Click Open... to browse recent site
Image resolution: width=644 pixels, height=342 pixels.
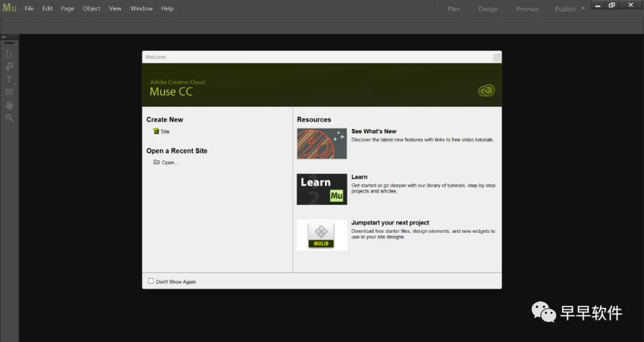pos(169,162)
